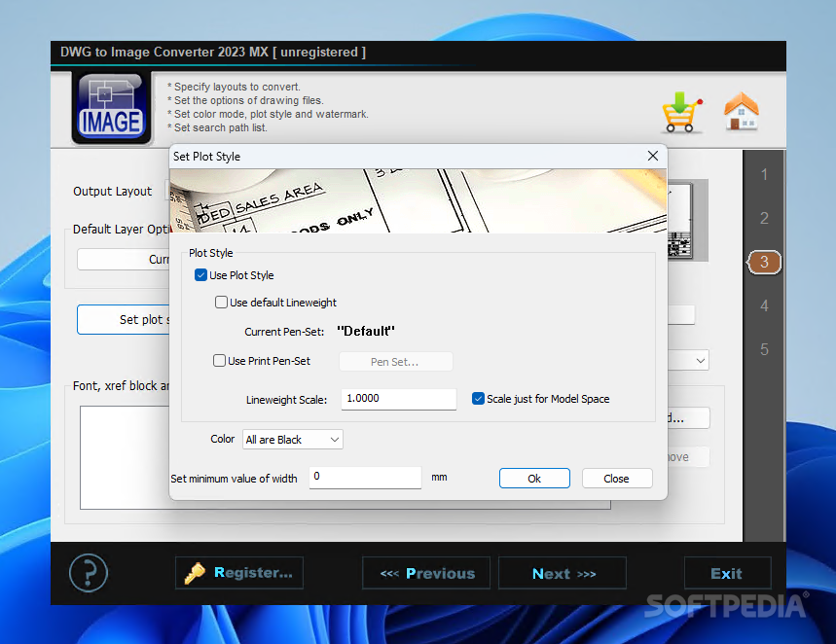836x644 pixels.
Task: Click the "Default" pen-set name text
Action: click(366, 331)
